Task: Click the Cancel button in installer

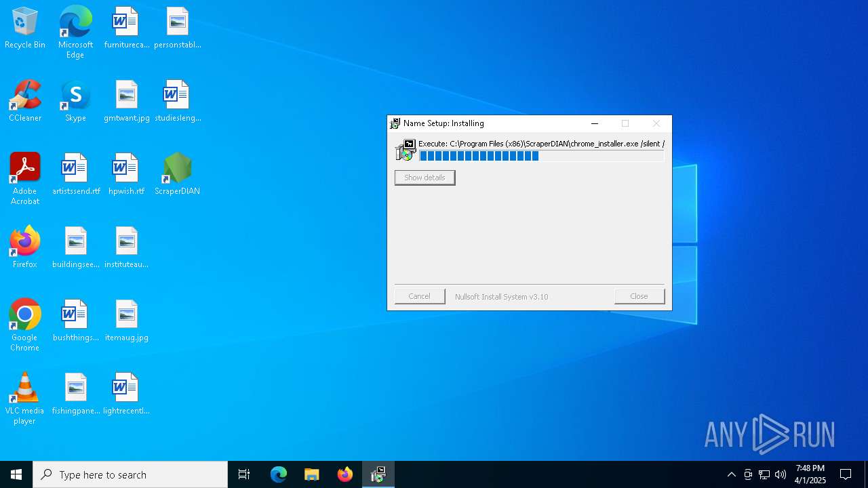Action: click(420, 296)
